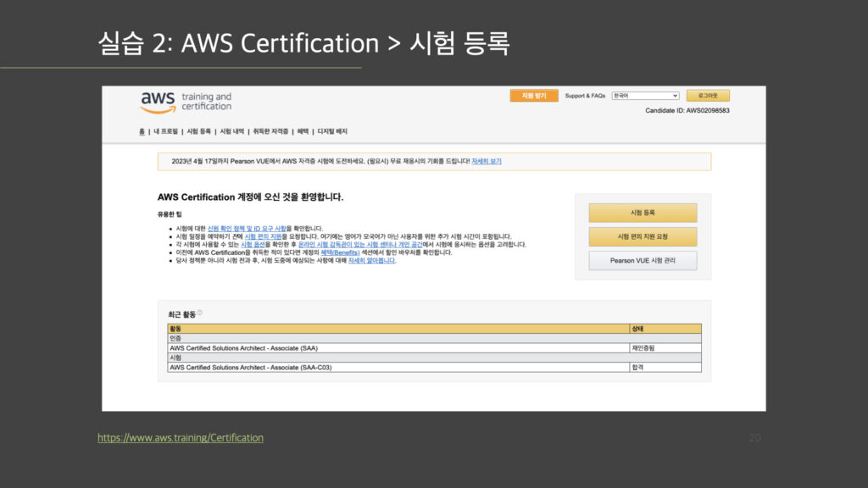This screenshot has width=868, height=488.
Task: Click the orange 지원 받기 button
Action: [534, 96]
